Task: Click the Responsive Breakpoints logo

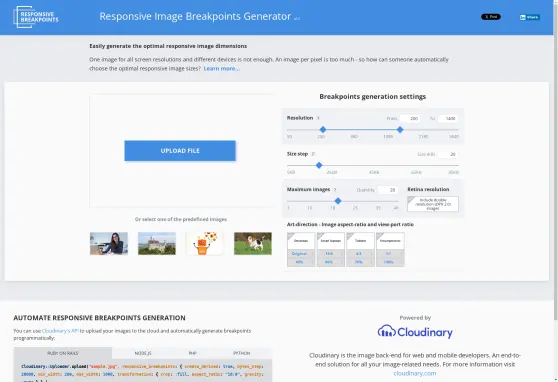Action: pyautogui.click(x=36, y=17)
